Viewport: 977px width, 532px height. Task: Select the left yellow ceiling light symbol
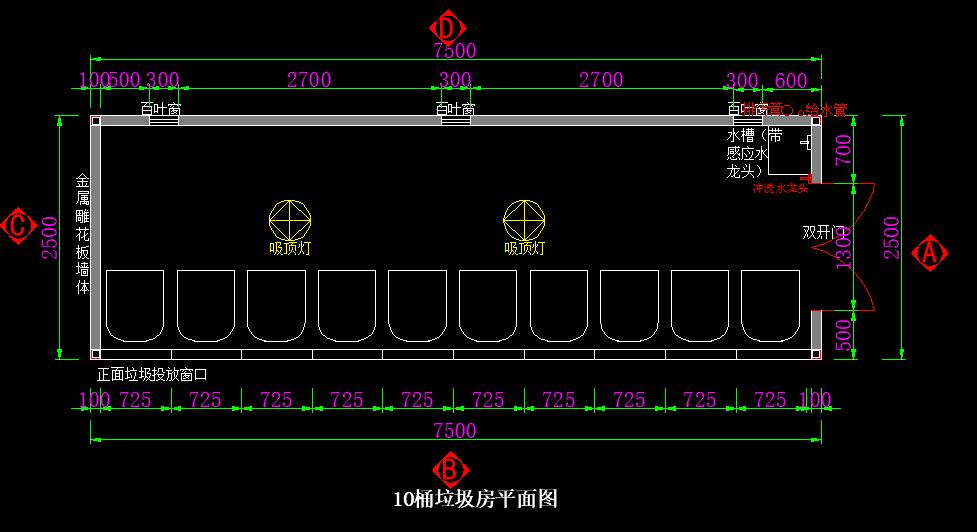[290, 220]
